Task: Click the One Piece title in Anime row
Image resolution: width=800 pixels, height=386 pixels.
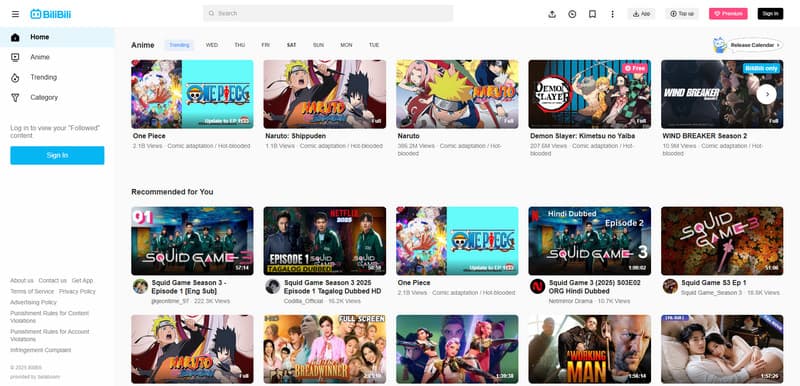Action: pyautogui.click(x=149, y=136)
